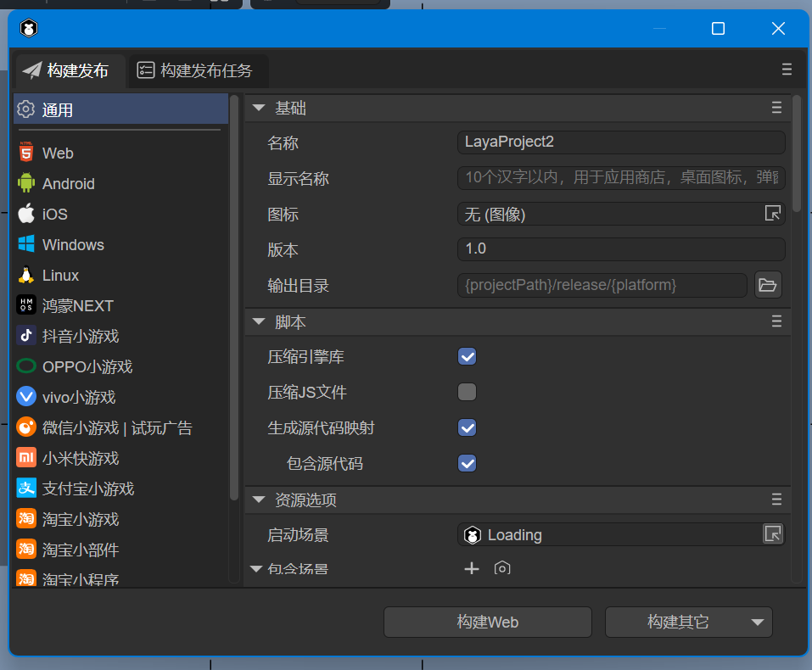The image size is (812, 670).
Task: Click the folder icon beside 输出目录
Action: tap(768, 285)
